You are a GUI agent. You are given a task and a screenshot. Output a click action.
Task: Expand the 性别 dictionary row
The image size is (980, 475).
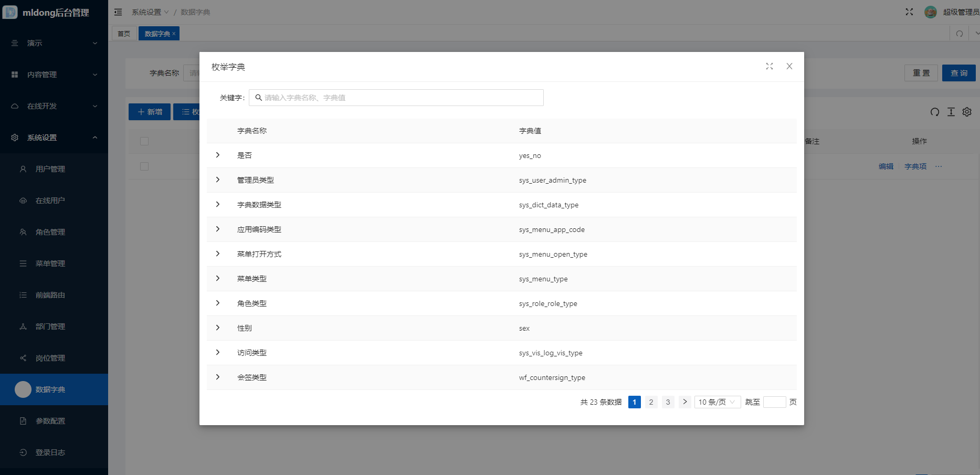pyautogui.click(x=218, y=328)
